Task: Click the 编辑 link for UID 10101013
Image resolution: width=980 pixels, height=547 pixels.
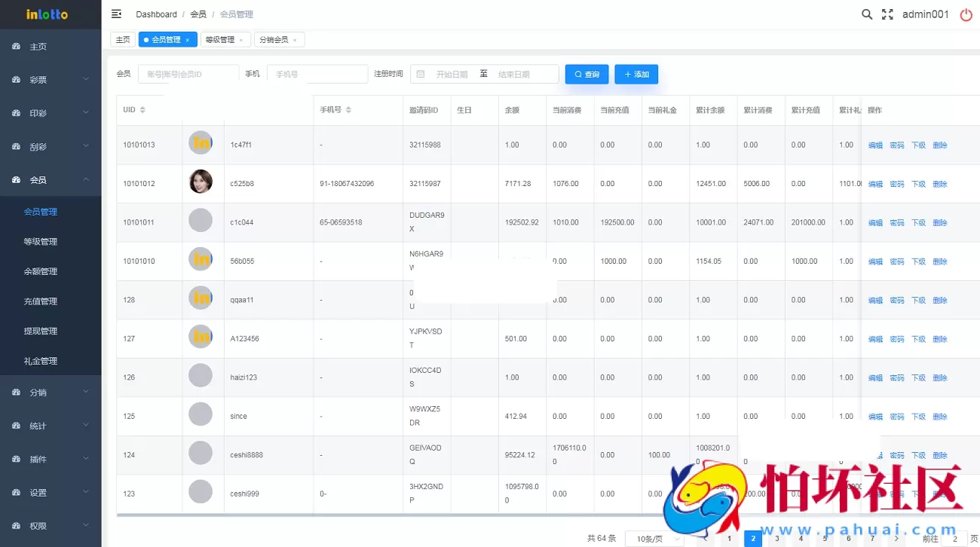Action: pyautogui.click(x=874, y=144)
